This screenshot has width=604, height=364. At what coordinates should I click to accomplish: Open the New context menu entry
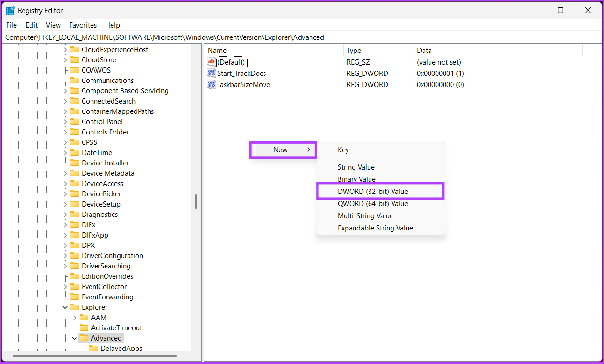[x=283, y=150]
